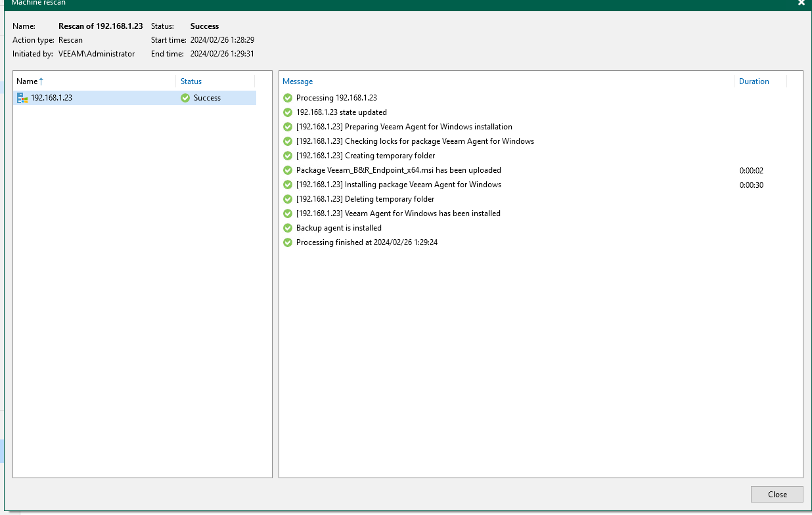Select 'Installing package Veeam Agent for Windows' message
This screenshot has height=515, width=812.
[x=399, y=185]
